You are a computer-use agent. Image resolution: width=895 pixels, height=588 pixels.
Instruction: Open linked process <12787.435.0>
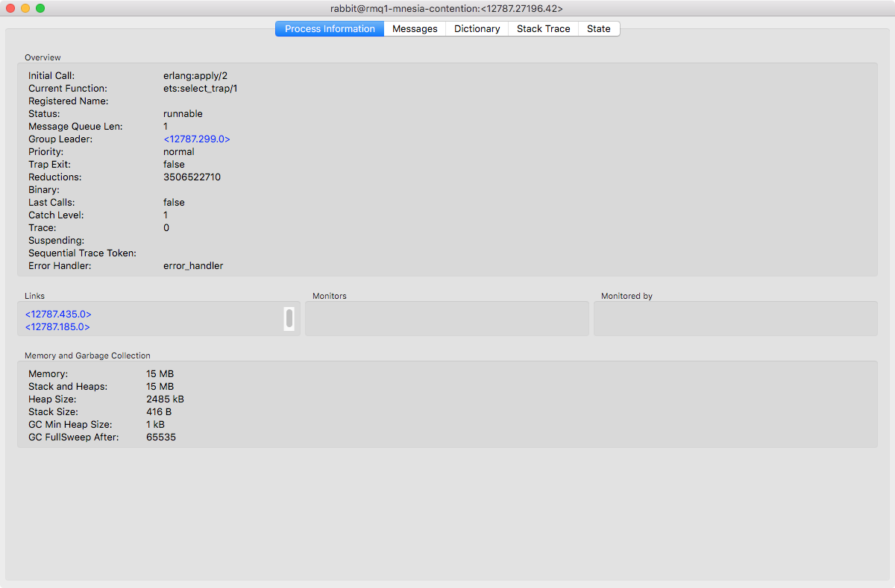coord(58,314)
